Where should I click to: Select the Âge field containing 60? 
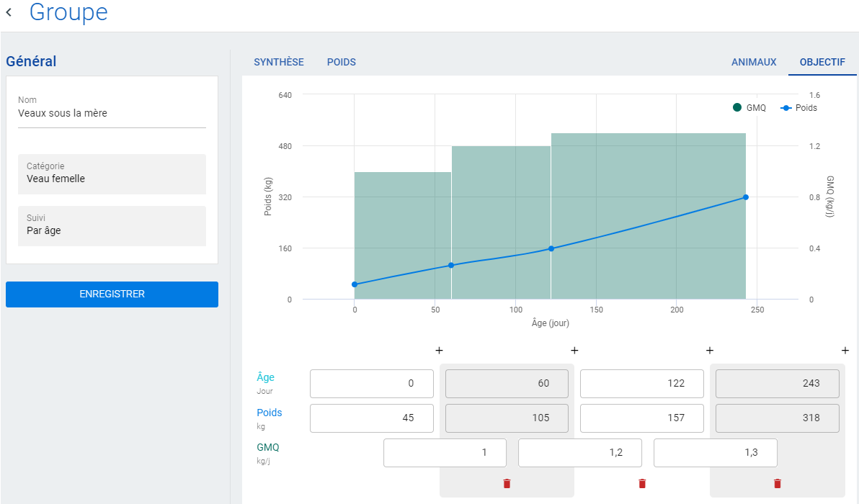[x=507, y=384]
